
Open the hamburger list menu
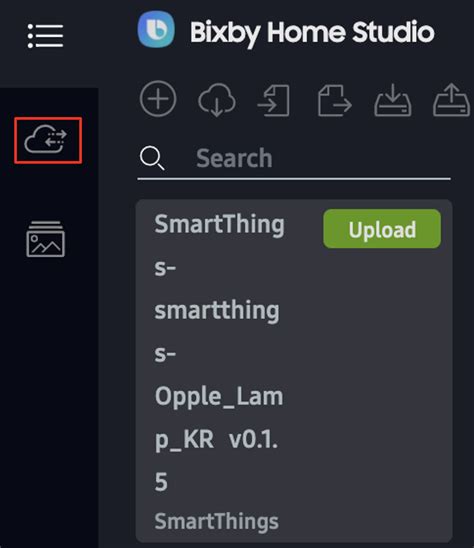(x=45, y=36)
